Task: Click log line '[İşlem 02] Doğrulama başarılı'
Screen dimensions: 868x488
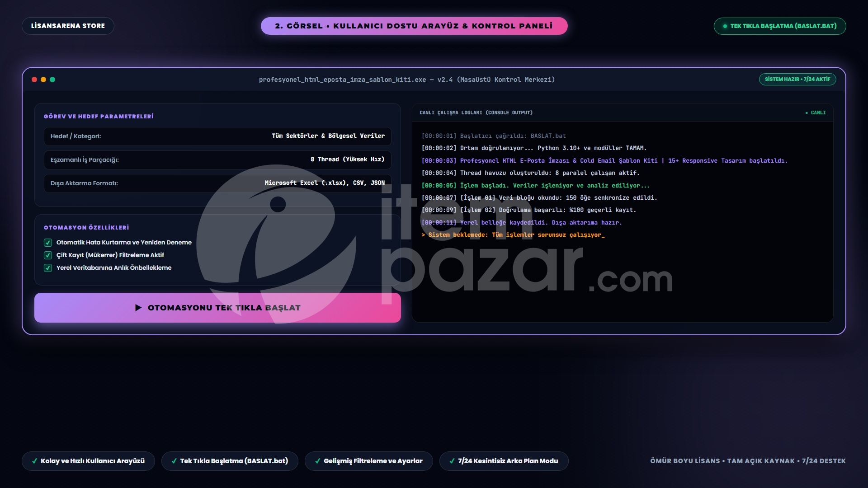Action: (528, 210)
